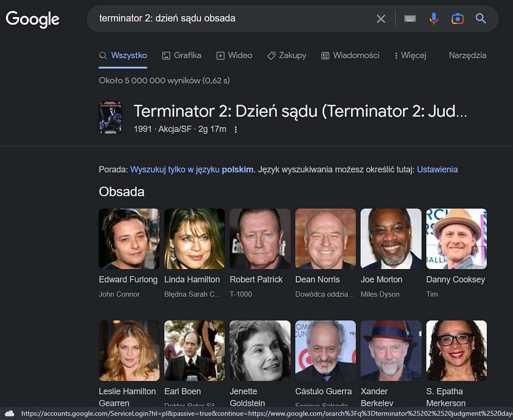
Task: Open Xander Berkeley photo
Action: coord(391,350)
